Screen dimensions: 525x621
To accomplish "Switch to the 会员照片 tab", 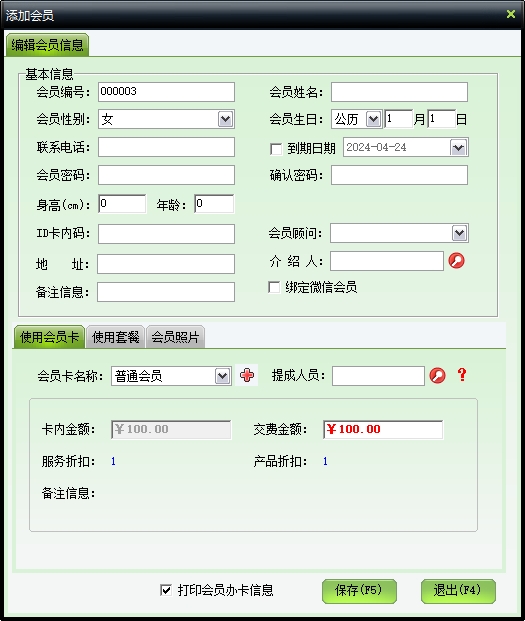I will (175, 337).
